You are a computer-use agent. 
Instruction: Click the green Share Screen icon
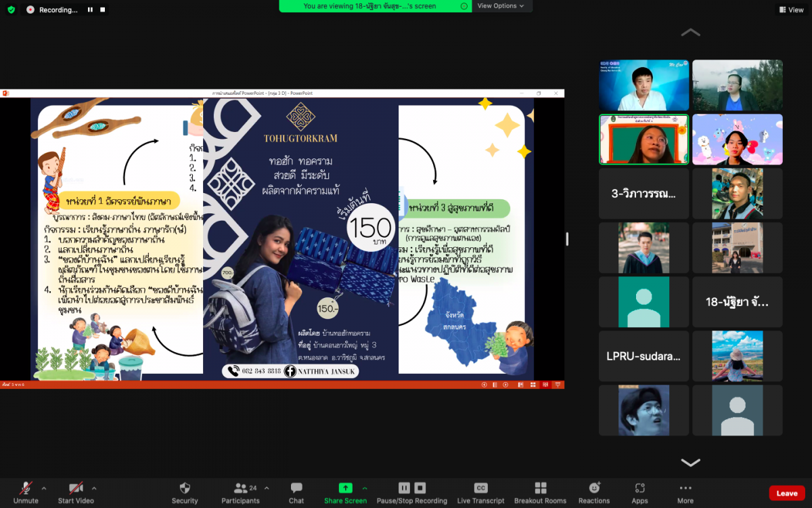pos(345,488)
